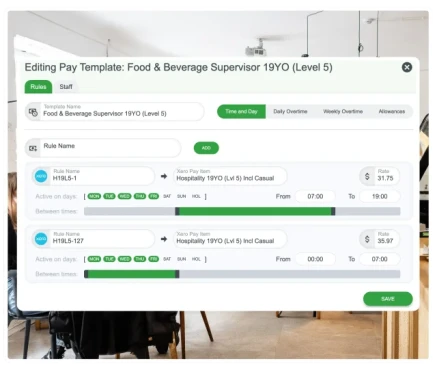Open Xero Pay Item dropdown for H19L5-127
This screenshot has height=368, width=437.
pos(230,239)
